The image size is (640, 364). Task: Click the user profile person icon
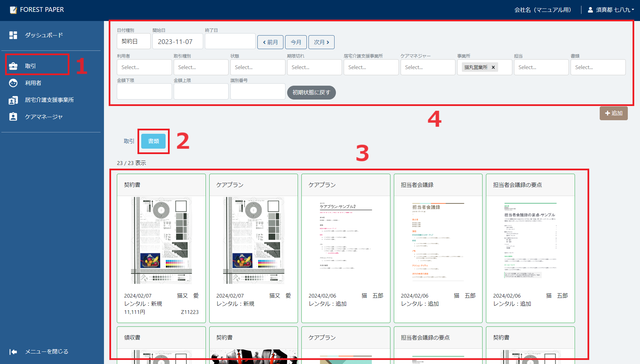click(x=590, y=9)
